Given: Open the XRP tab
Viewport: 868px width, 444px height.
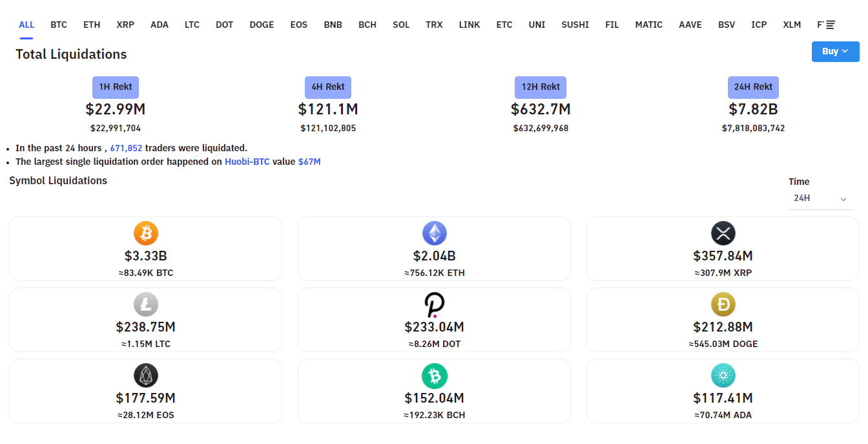Looking at the screenshot, I should pyautogui.click(x=125, y=25).
